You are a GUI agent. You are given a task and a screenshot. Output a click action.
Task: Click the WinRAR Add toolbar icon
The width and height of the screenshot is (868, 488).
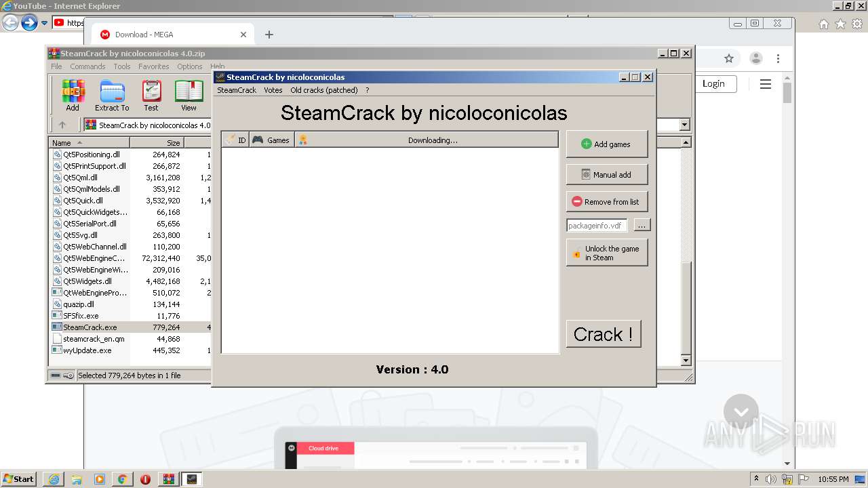(x=73, y=96)
